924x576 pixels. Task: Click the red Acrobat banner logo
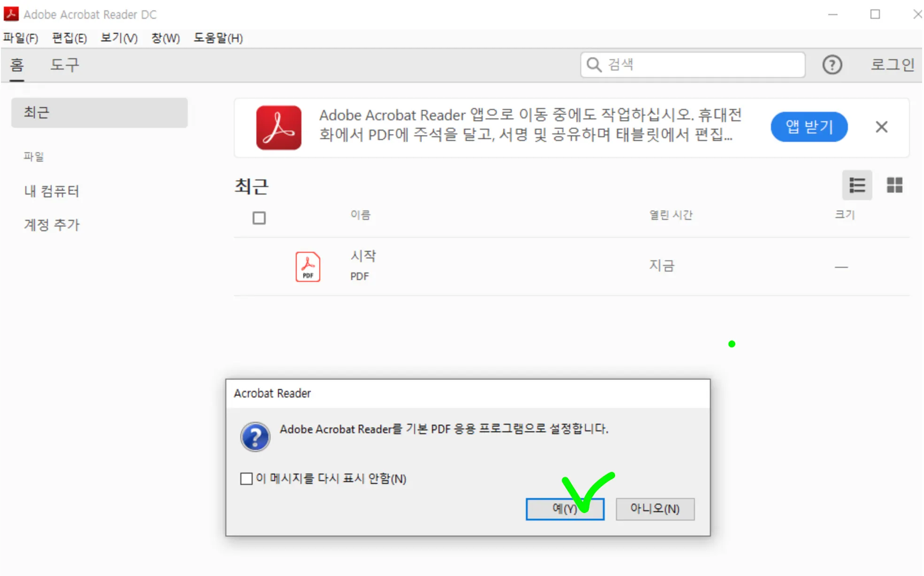coord(278,127)
